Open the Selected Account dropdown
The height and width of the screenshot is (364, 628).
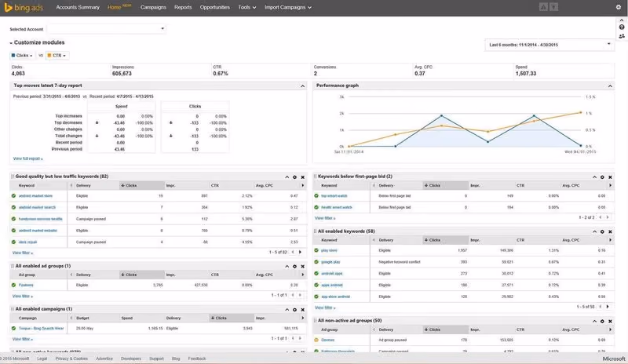[107, 29]
